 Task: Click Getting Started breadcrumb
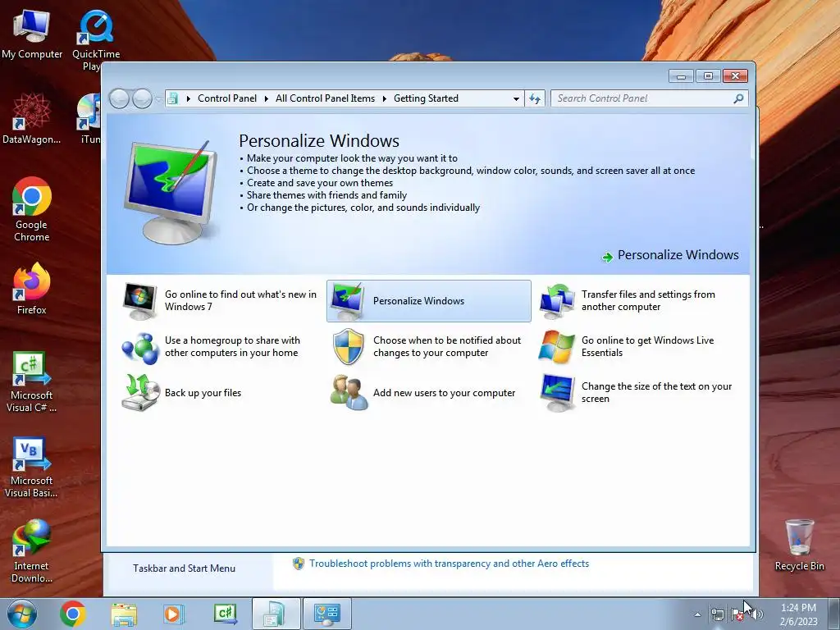click(426, 98)
